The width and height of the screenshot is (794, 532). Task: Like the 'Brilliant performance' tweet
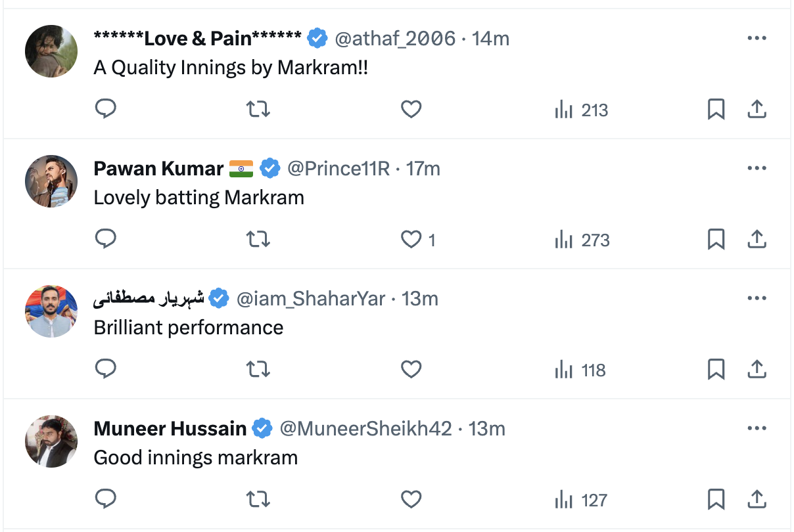411,369
